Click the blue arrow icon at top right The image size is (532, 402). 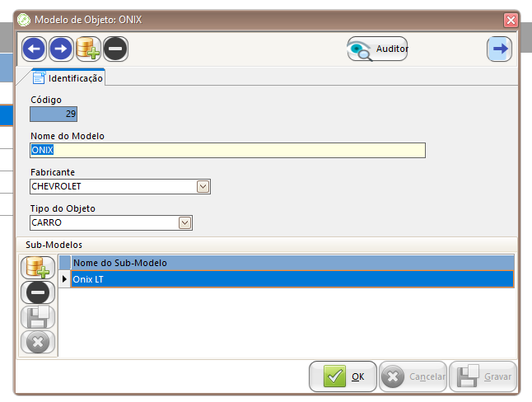(x=499, y=49)
